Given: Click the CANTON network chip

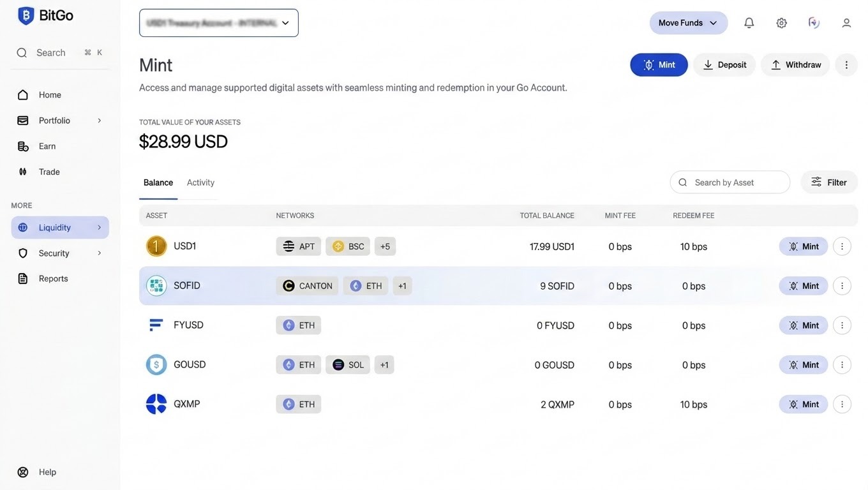Looking at the screenshot, I should tap(308, 286).
